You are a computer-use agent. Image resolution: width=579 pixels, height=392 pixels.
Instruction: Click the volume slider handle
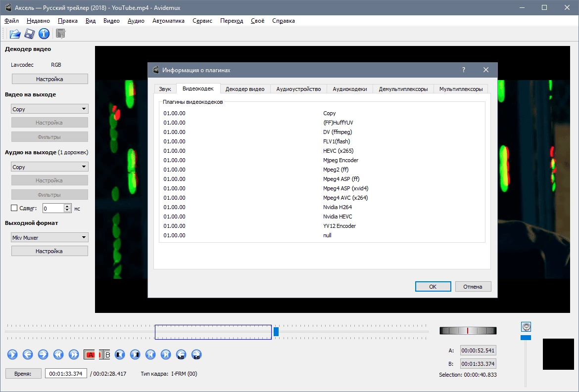tap(526, 338)
